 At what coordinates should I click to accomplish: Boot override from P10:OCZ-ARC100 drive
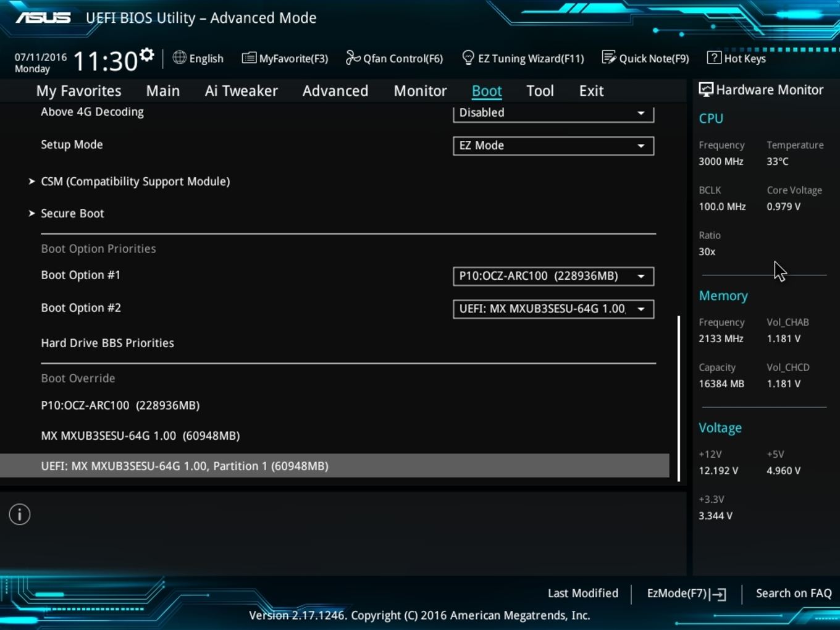coord(120,406)
